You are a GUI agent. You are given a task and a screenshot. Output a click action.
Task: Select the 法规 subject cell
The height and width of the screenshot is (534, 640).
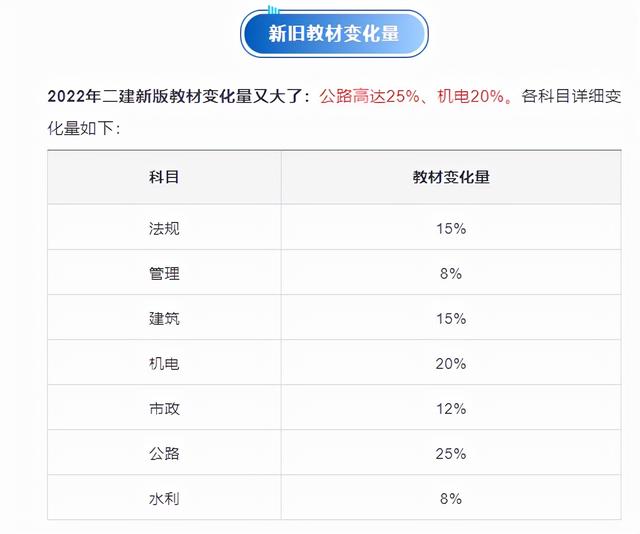pos(164,228)
